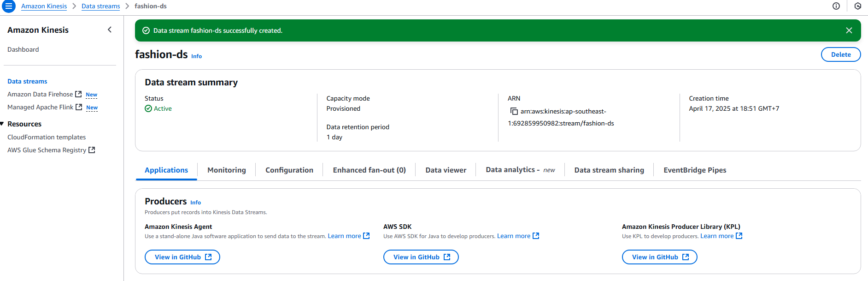Click external icon after AWS SDK Learn more

click(536, 236)
